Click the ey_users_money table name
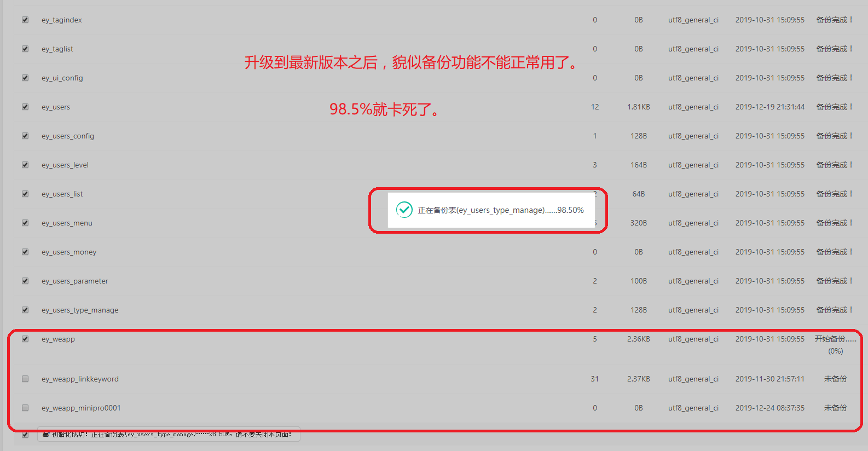868x451 pixels. pyautogui.click(x=69, y=252)
